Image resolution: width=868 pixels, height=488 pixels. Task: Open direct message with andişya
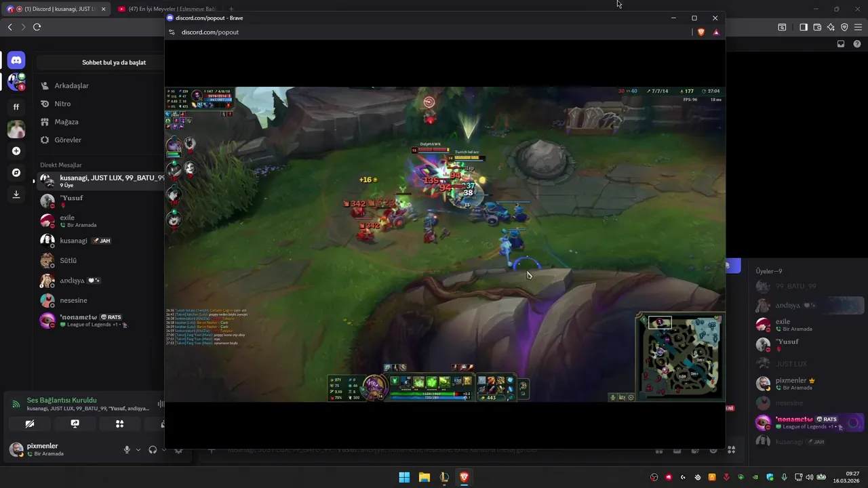[100, 281]
